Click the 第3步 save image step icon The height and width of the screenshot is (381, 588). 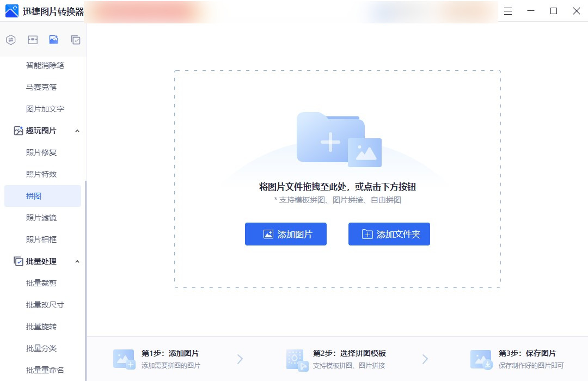tap(481, 358)
